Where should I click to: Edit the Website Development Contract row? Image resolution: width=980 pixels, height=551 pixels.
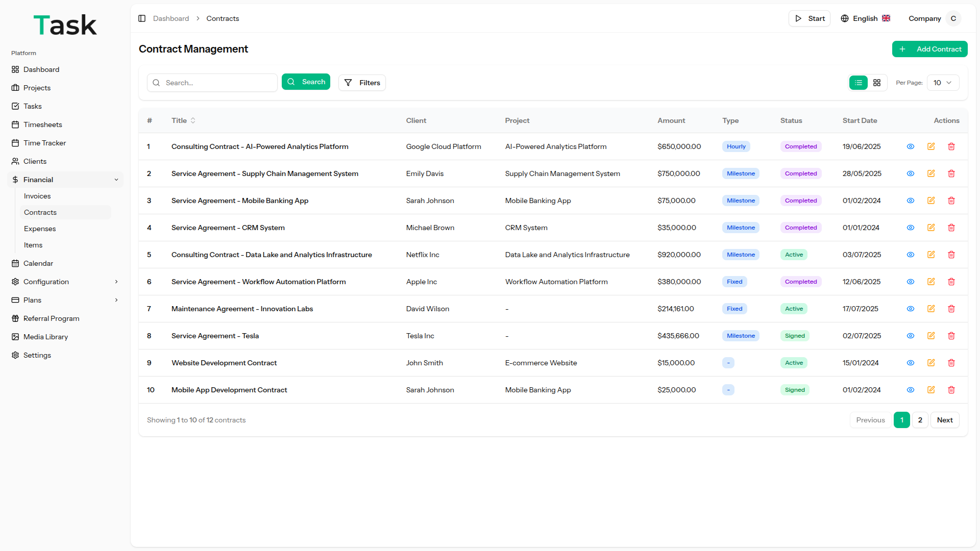click(x=931, y=363)
